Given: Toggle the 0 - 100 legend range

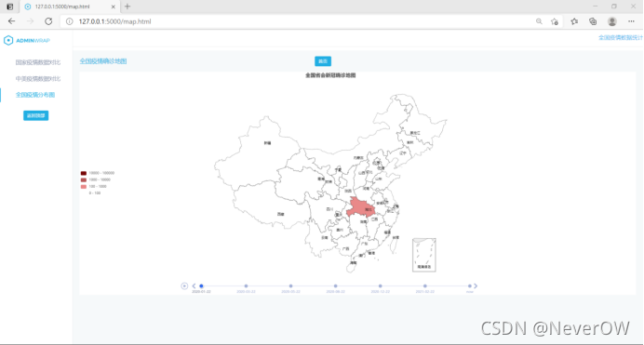Looking at the screenshot, I should pos(91,192).
